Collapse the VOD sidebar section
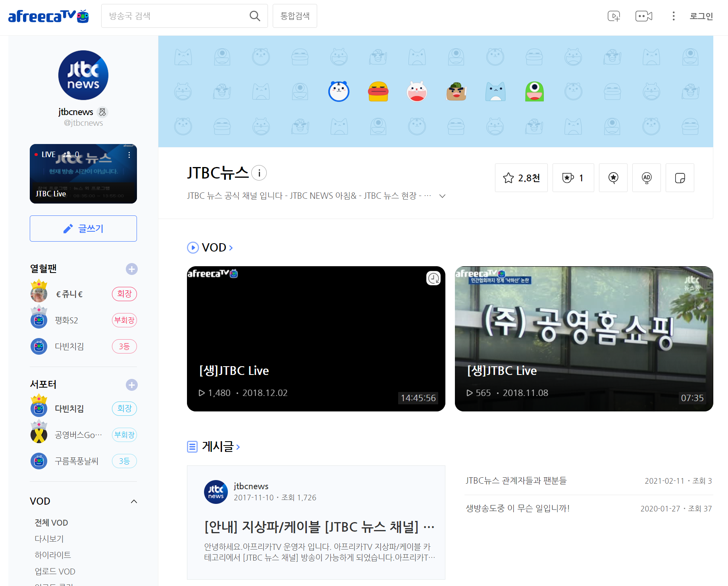728x586 pixels. [x=134, y=501]
